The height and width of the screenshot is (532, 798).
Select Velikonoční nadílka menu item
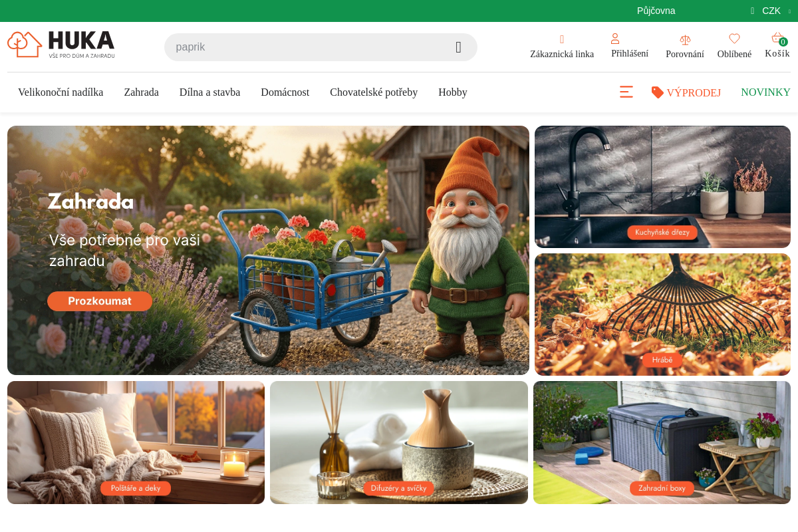click(x=61, y=92)
